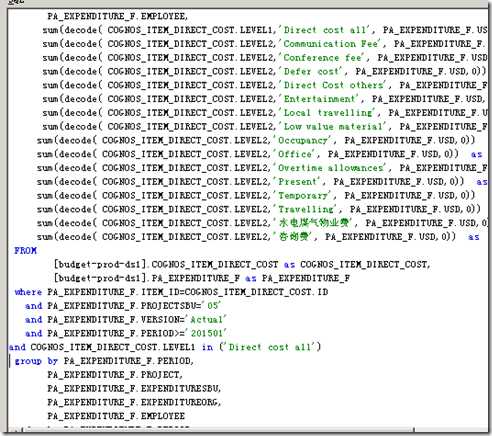
Task: Click the '咨询费' string literal
Action: coord(294,237)
